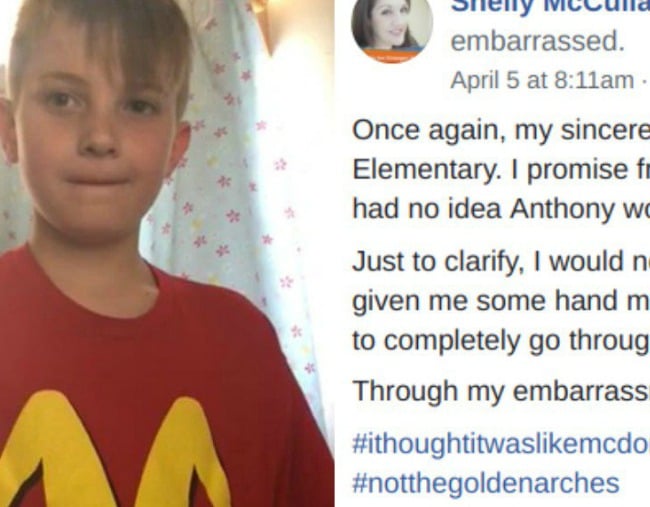This screenshot has height=507, width=650.
Task: Select the 'Just to clarify, I would' line
Action: click(501, 262)
